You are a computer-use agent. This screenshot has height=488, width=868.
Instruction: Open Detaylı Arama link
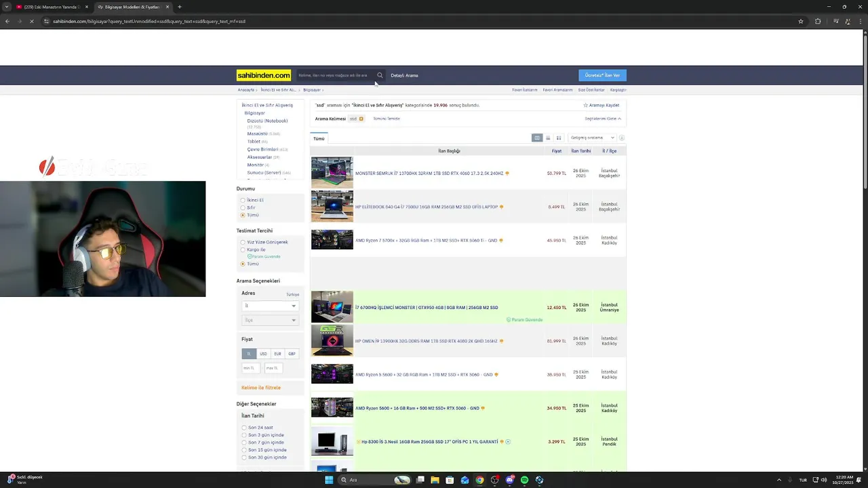pos(404,75)
